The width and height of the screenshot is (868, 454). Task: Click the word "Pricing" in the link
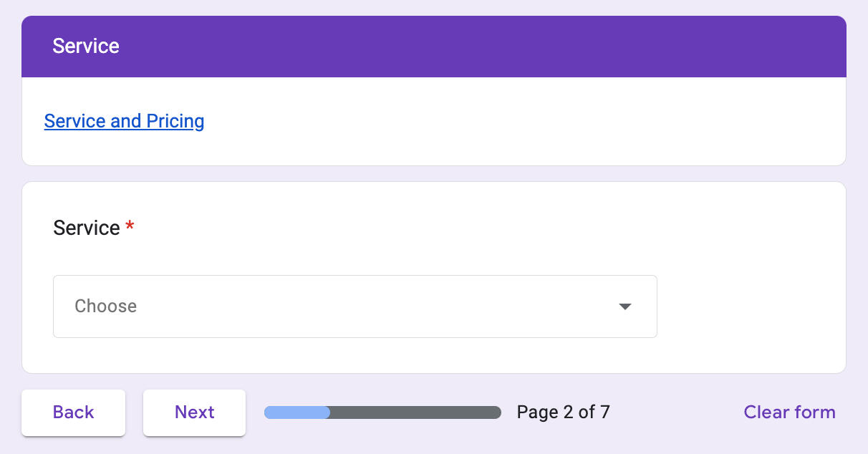175,121
